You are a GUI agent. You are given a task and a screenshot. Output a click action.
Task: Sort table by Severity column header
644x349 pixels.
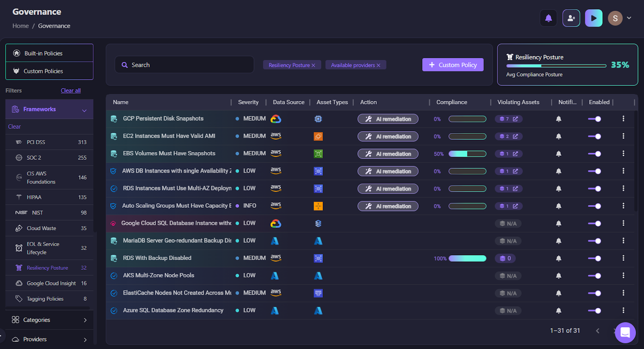pos(248,102)
